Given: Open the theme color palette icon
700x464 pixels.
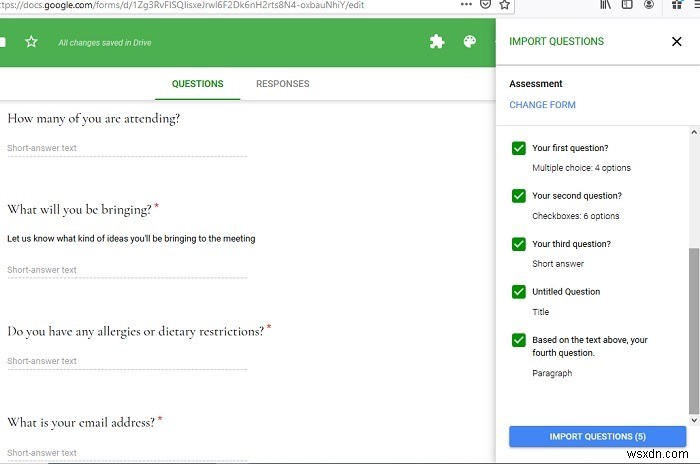Looking at the screenshot, I should click(470, 42).
